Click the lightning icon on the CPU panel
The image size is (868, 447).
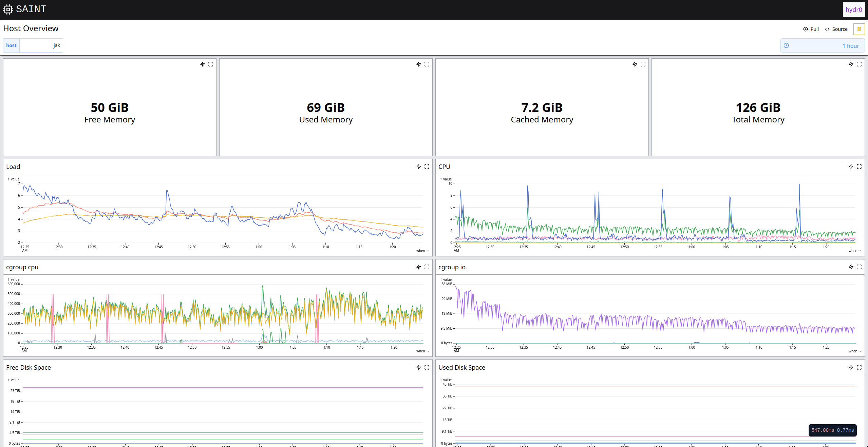click(x=851, y=167)
